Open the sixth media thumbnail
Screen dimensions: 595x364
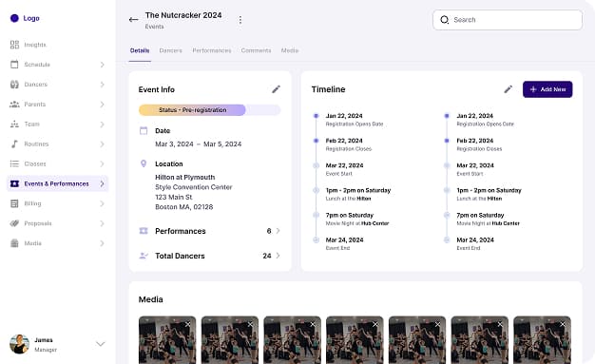click(480, 339)
